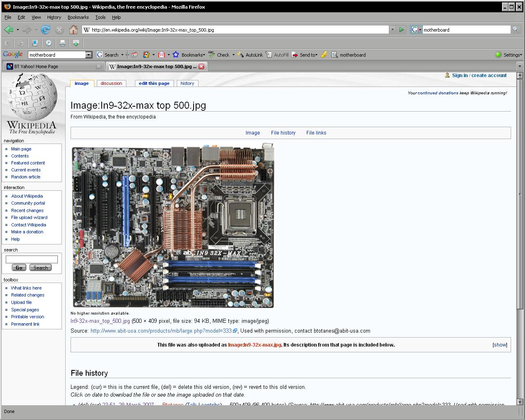Viewport: 525px width, 420px height.
Task: Click the Google toolbar news icon
Action: pos(134,55)
